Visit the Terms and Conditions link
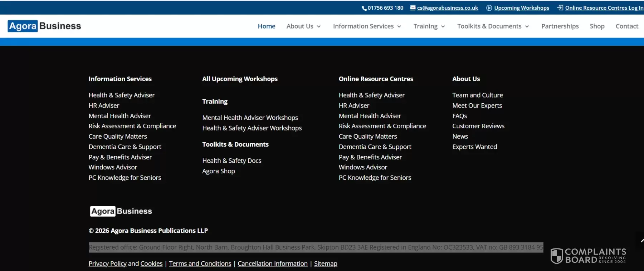This screenshot has height=271, width=644. pyautogui.click(x=200, y=263)
